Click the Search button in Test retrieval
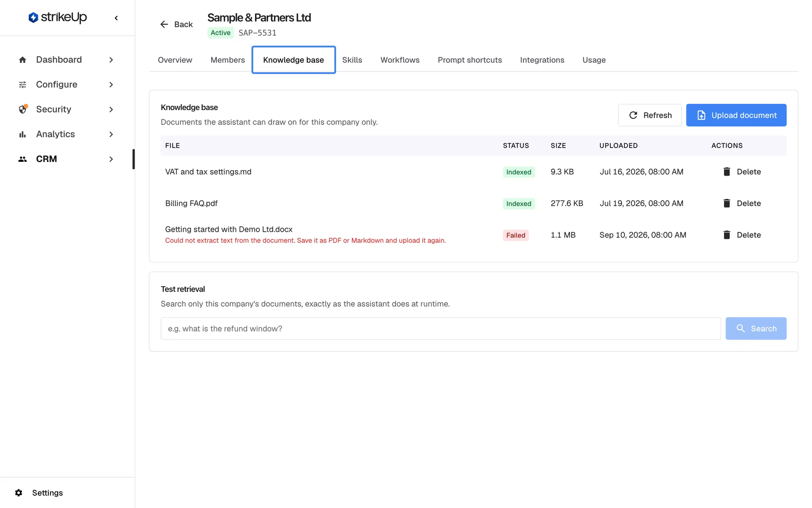The image size is (812, 508). pos(756,328)
